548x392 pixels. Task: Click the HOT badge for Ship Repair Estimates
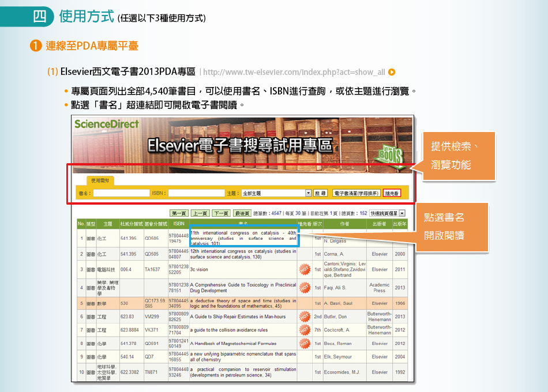point(305,316)
